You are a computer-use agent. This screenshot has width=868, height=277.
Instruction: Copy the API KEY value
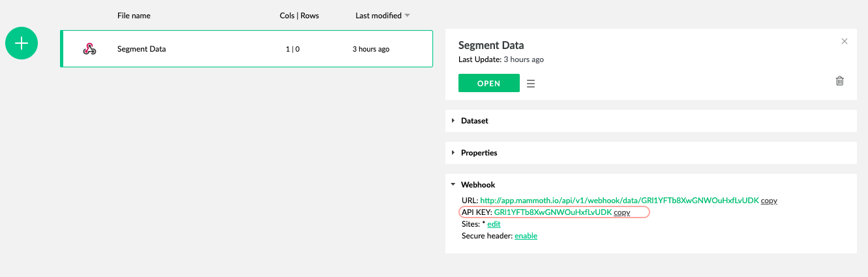point(621,213)
